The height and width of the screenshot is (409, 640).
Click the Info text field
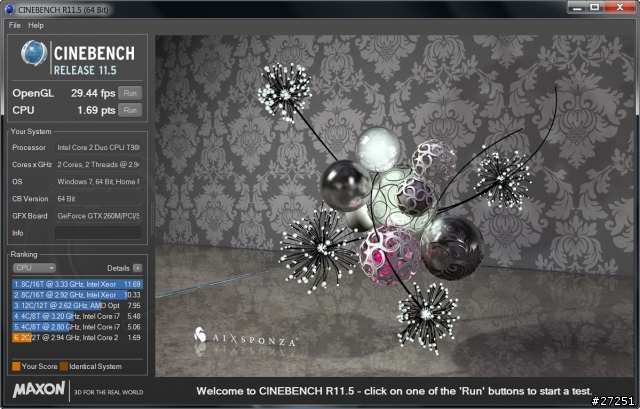[98, 233]
